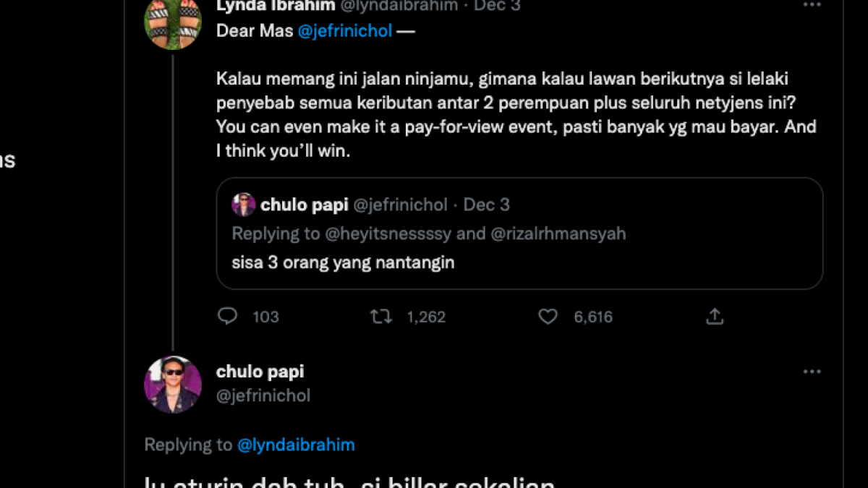Click chulo papi's small avatar in the quote
This screenshot has width=868, height=488.
point(244,205)
